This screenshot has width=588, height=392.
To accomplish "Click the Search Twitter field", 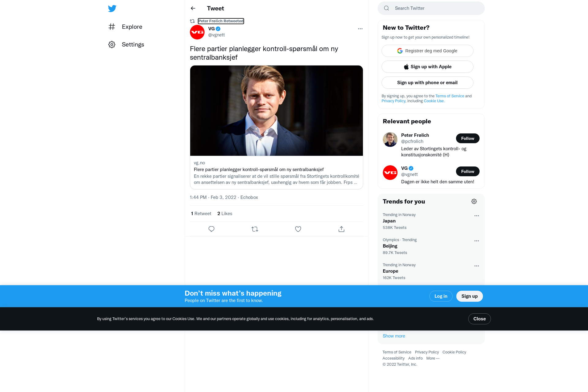I will point(431,8).
